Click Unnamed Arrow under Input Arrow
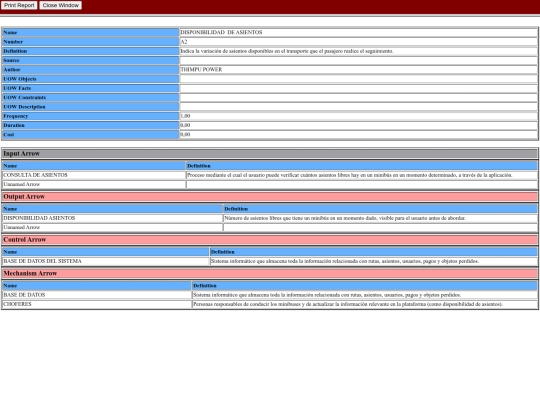Viewport: 540px width, 405px height. [21, 184]
